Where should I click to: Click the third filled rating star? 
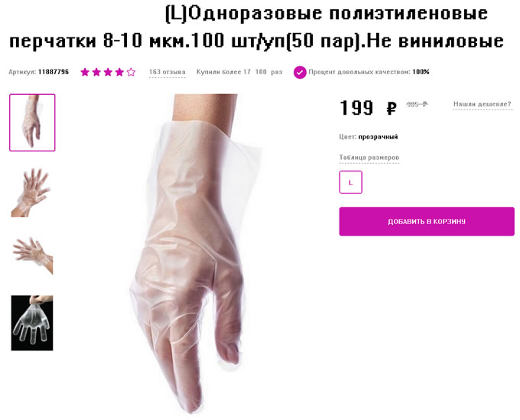pos(108,72)
